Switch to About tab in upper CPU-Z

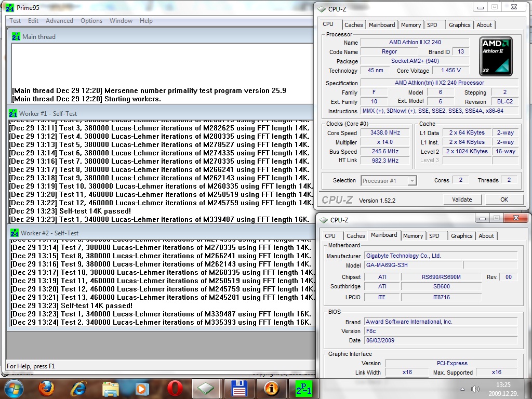tap(484, 25)
